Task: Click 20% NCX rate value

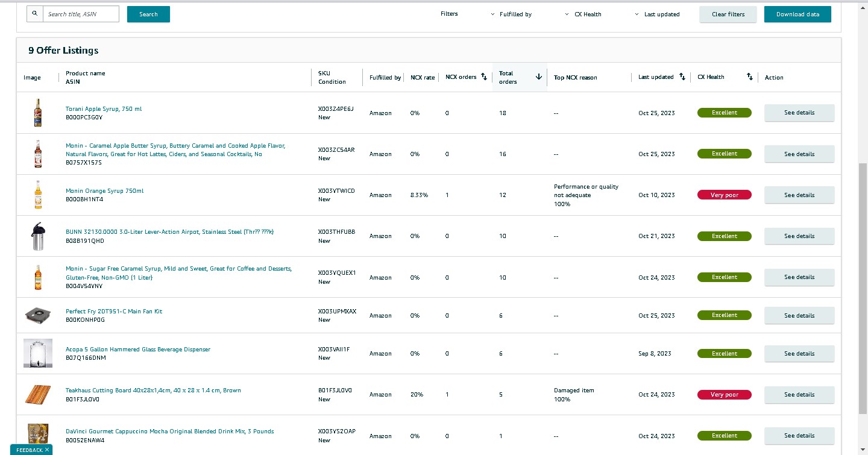Action: (x=417, y=395)
